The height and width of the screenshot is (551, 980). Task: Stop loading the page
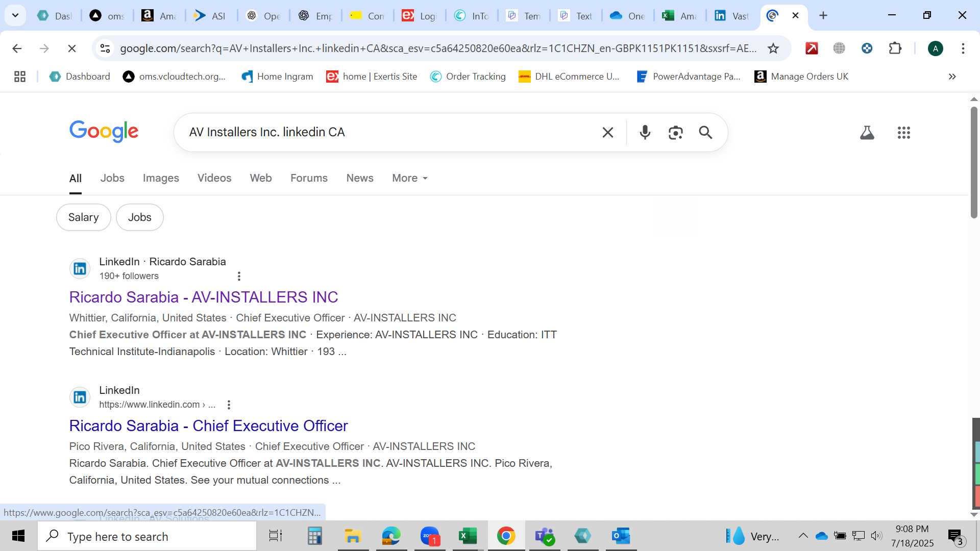coord(72,48)
